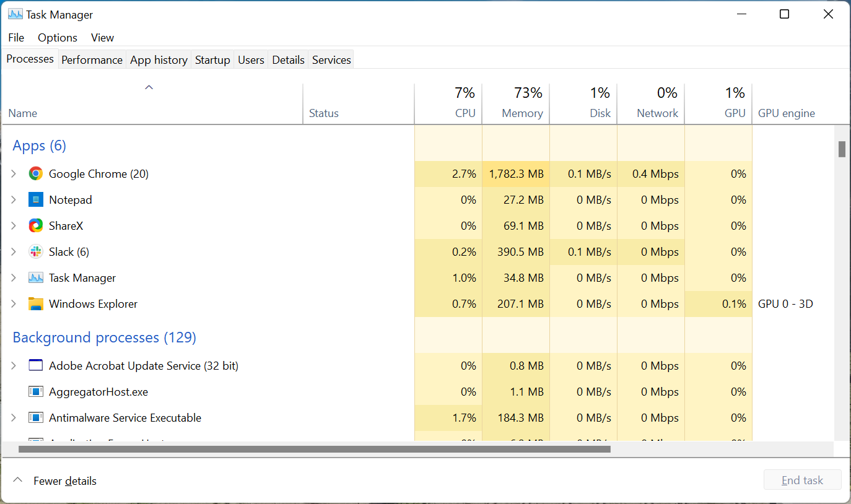Click Chrome CPU value 2.7%
This screenshot has height=504, width=851.
tap(464, 174)
